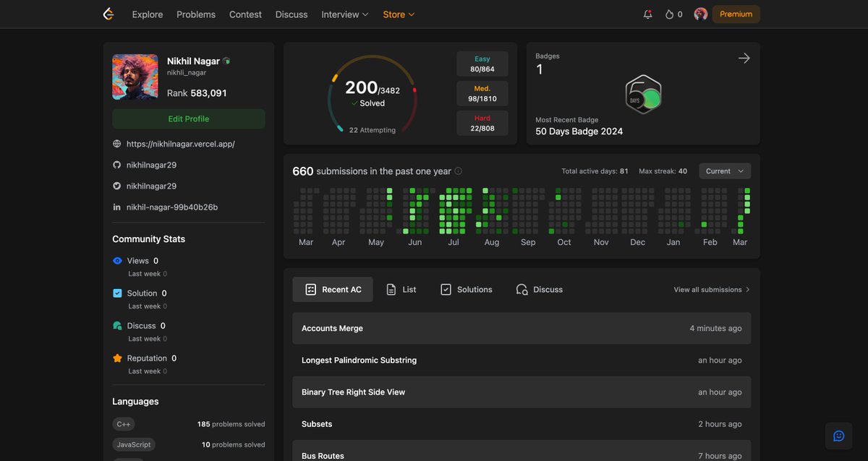Click the July activity heatmap block

tap(456, 211)
